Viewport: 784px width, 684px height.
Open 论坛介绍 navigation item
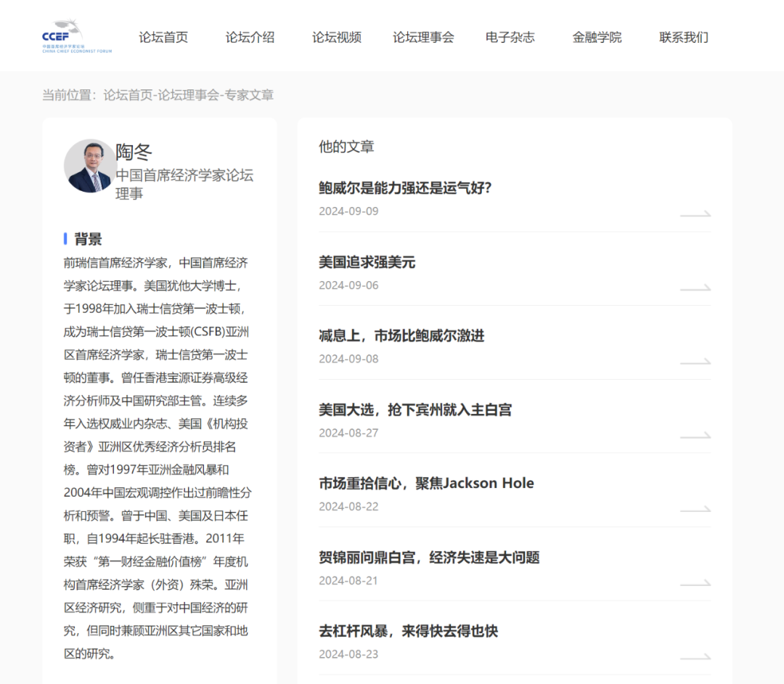250,38
